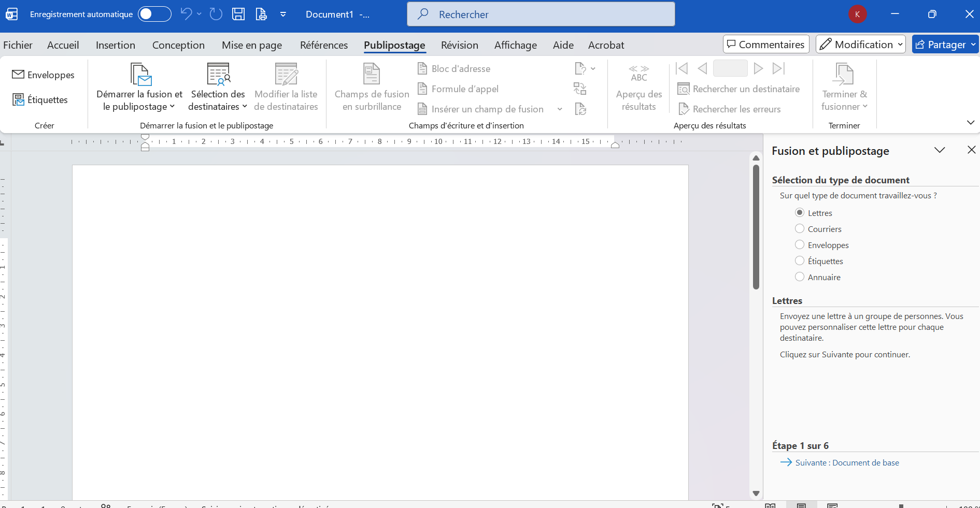Select the Étiquettes document type radio
980x508 pixels.
[x=800, y=260]
